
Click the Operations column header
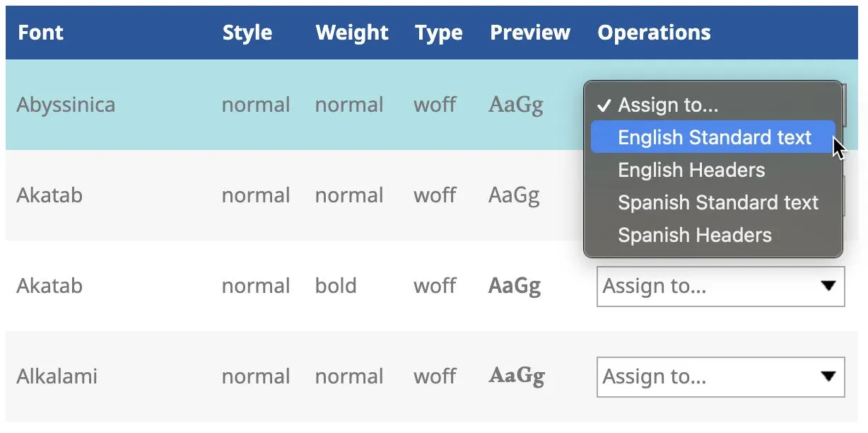[x=654, y=33]
